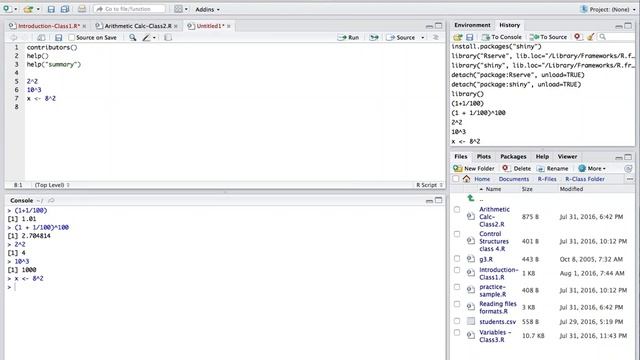Close the Introduction-Class1.R tab
The height and width of the screenshot is (360, 640).
84,26
